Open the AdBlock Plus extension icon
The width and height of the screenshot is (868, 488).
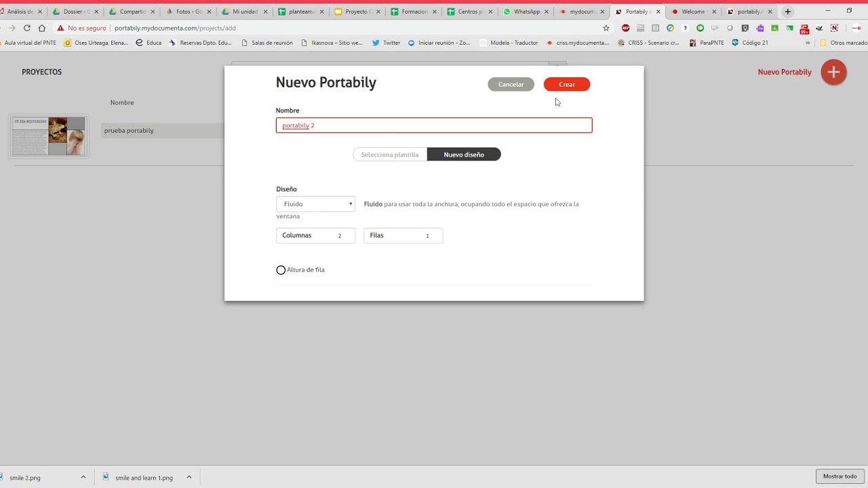point(625,28)
